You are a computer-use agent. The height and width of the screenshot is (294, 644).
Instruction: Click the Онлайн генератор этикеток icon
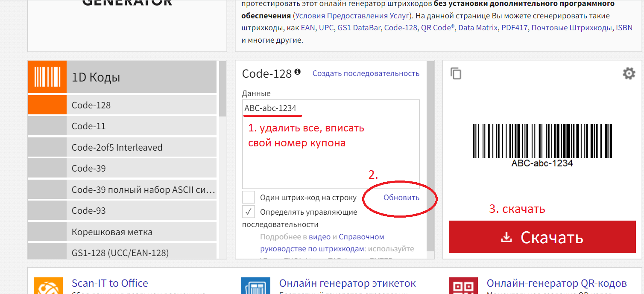[x=256, y=285]
